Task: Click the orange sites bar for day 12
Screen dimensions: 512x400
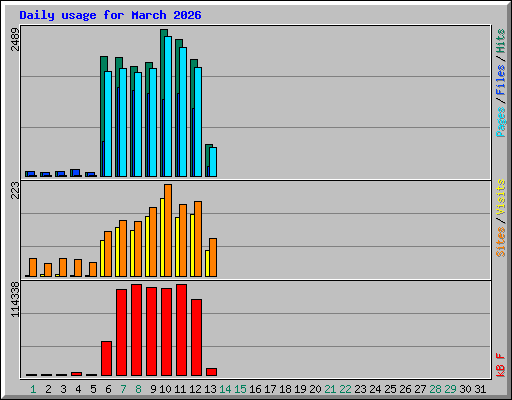Action: coord(198,239)
